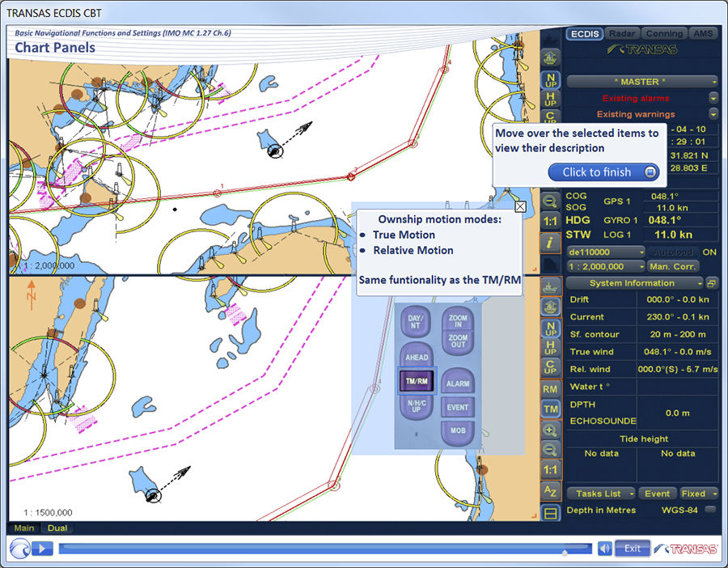Open the MASTER status dropdown
The width and height of the screenshot is (728, 568).
[x=641, y=82]
